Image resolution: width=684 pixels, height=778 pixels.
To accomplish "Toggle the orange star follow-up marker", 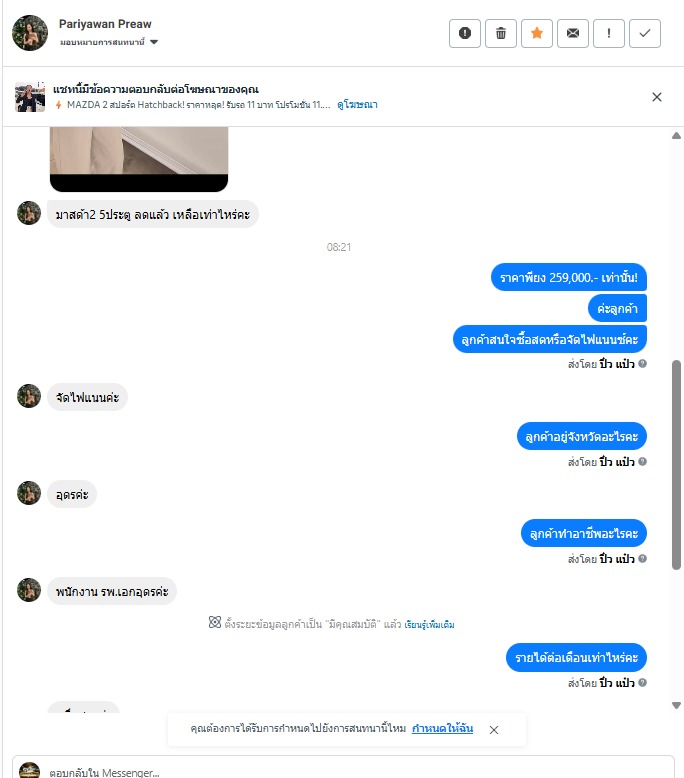I will pos(537,33).
